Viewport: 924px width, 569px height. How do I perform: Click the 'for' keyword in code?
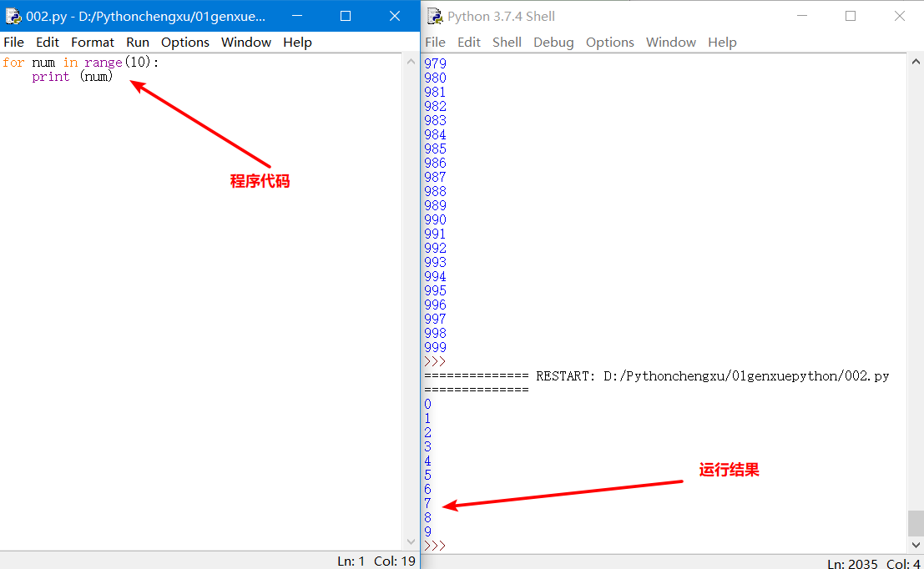click(13, 63)
